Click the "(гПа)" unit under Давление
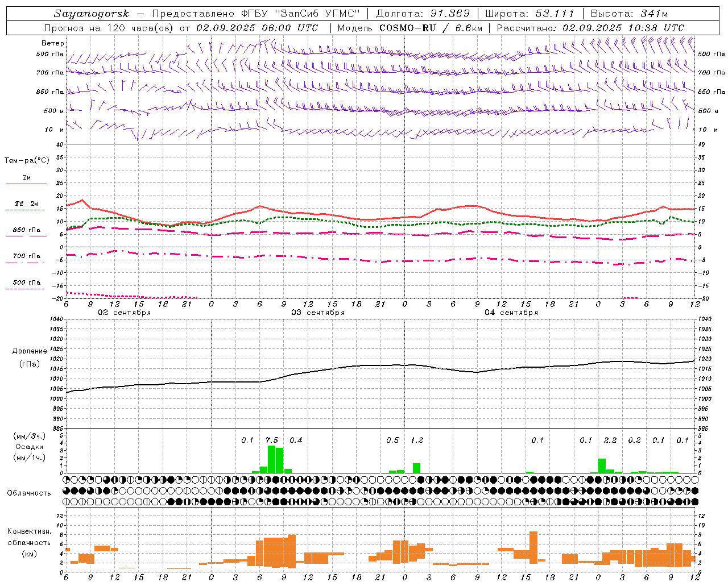The image size is (728, 582). point(30,364)
